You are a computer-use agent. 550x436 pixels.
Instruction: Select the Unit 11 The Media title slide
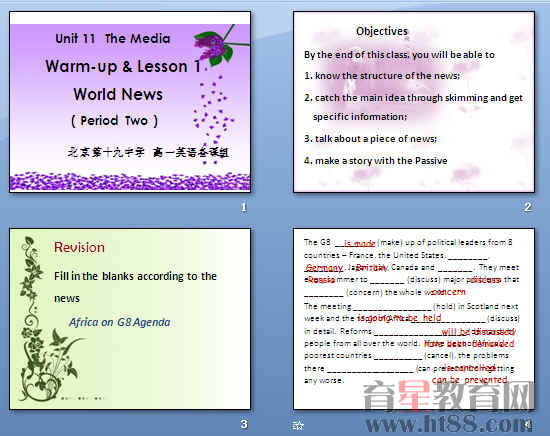(130, 102)
